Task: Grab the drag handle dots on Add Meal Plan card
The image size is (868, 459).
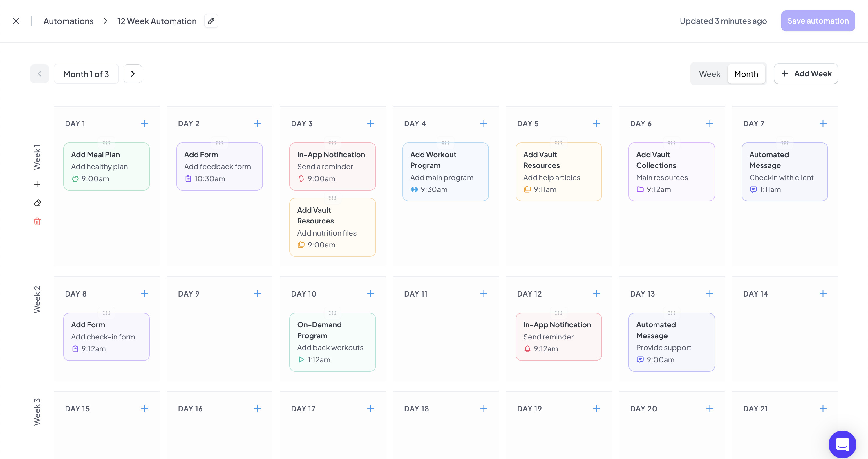Action: [x=106, y=142]
